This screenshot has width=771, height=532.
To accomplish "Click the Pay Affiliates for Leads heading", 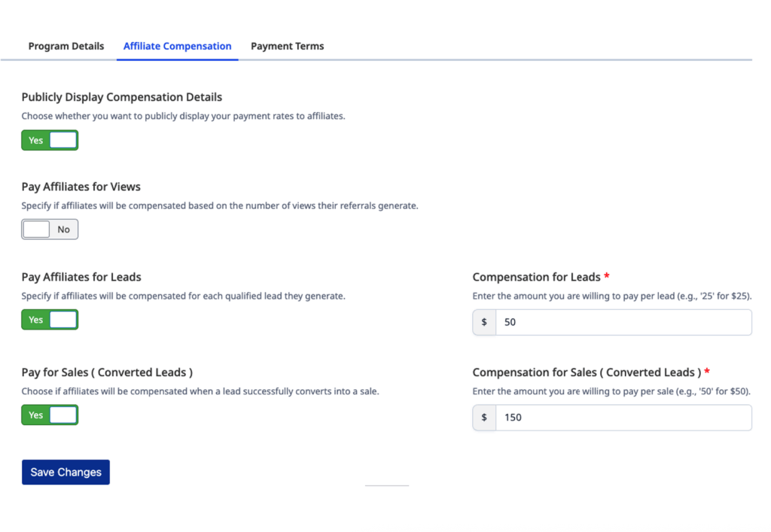I will (x=81, y=277).
